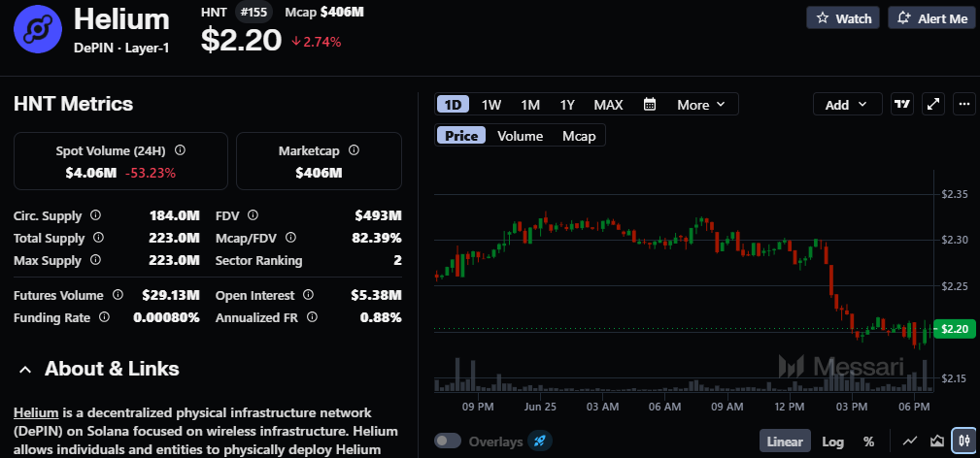Click the 0.00080% Funding Rate value
Image resolution: width=980 pixels, height=458 pixels.
(166, 317)
